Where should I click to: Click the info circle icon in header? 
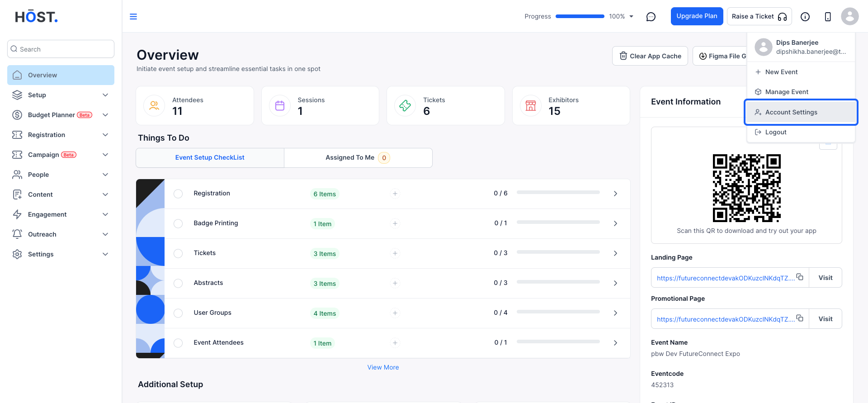tap(805, 17)
